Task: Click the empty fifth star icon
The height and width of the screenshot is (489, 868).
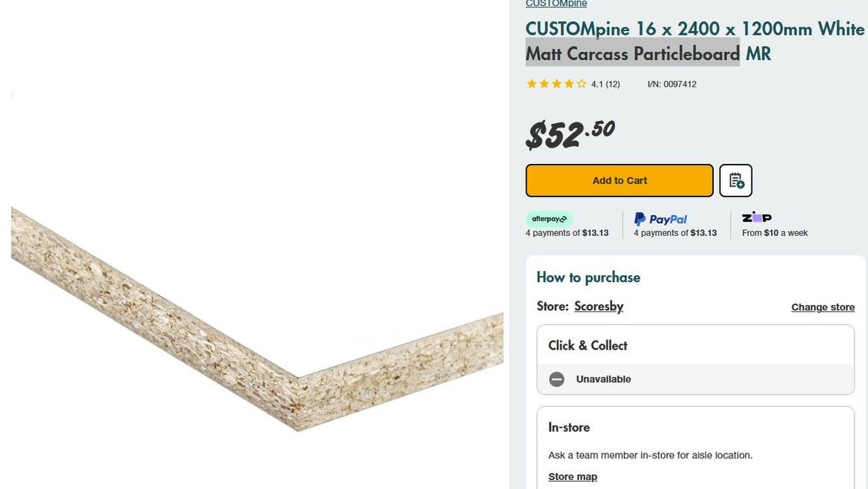Action: pos(581,84)
